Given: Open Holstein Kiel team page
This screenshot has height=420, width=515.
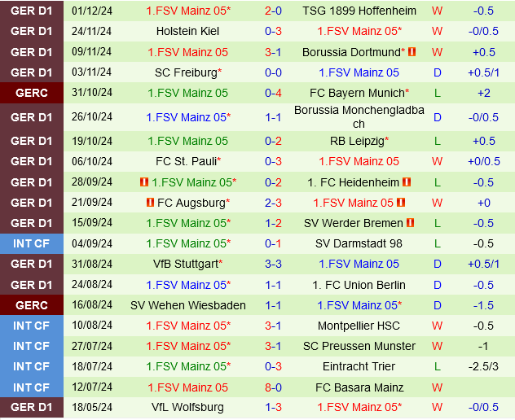Looking at the screenshot, I should pos(187,31).
